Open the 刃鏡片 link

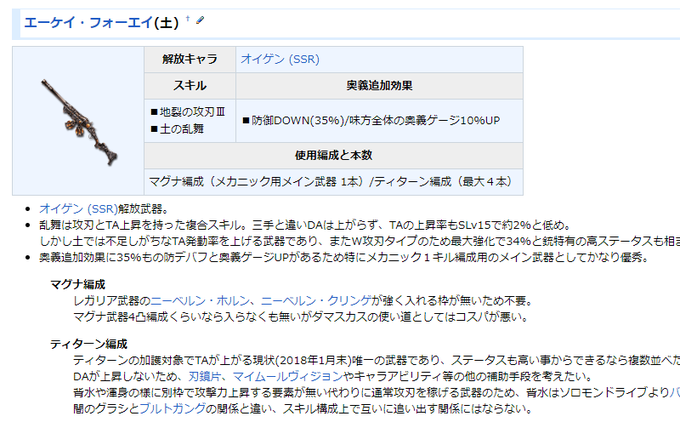[x=205, y=376]
